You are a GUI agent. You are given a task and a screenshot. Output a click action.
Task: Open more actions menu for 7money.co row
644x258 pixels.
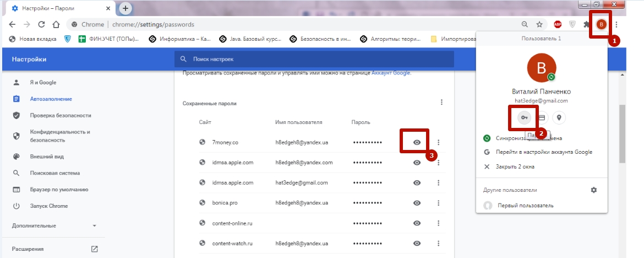pos(438,142)
